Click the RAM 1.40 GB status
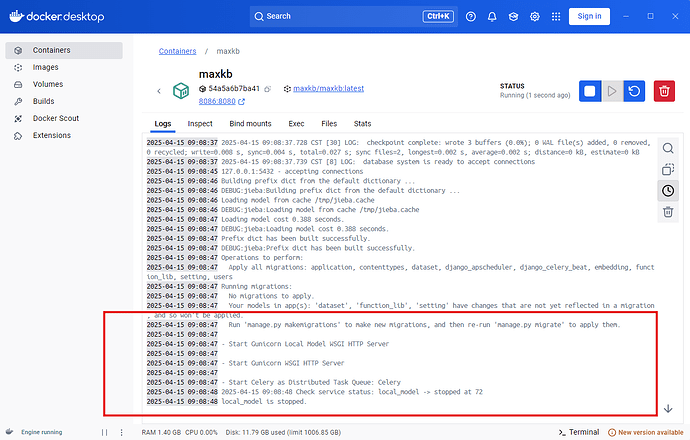This screenshot has height=440, width=690. point(161,433)
